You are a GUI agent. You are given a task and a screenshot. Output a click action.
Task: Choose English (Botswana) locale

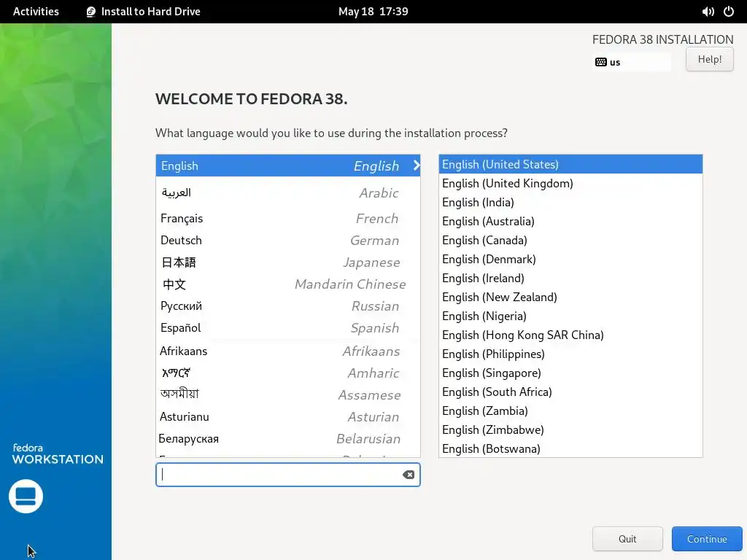(570, 448)
